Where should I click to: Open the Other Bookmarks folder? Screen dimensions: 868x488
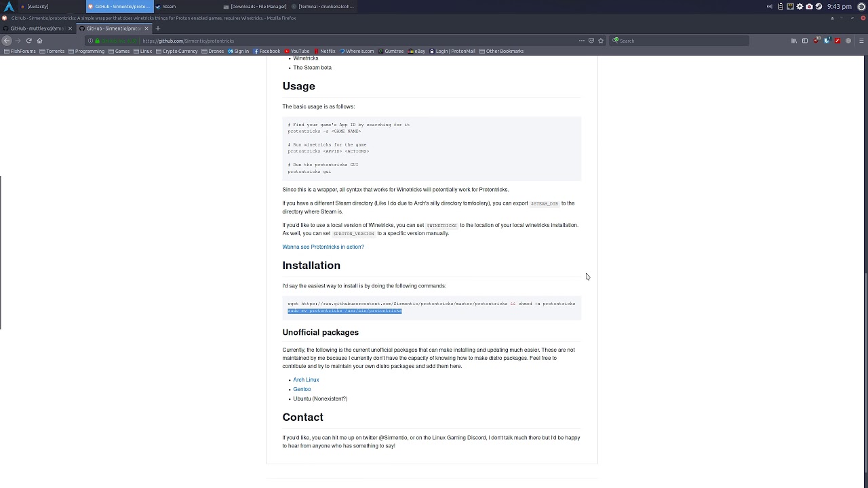[x=501, y=51]
